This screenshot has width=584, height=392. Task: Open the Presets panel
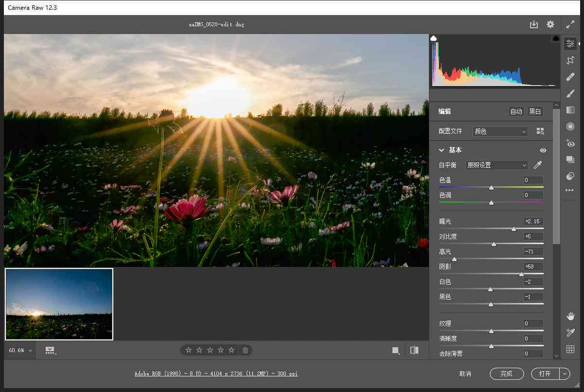click(570, 176)
